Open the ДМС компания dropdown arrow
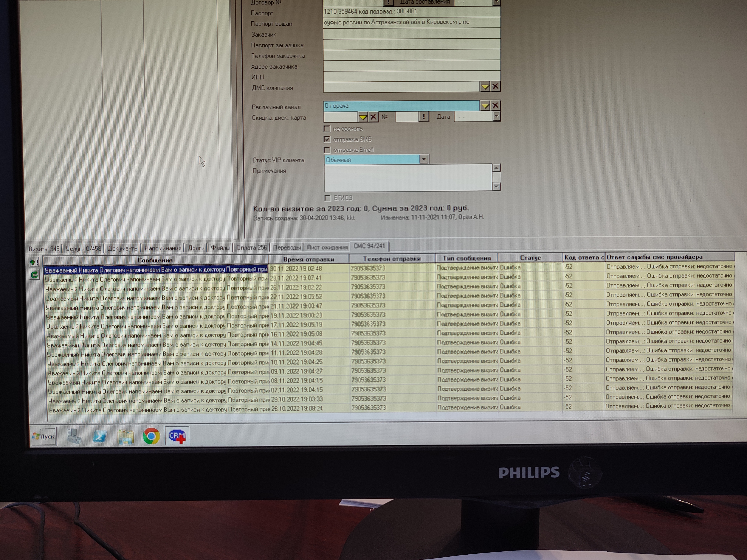 click(485, 87)
